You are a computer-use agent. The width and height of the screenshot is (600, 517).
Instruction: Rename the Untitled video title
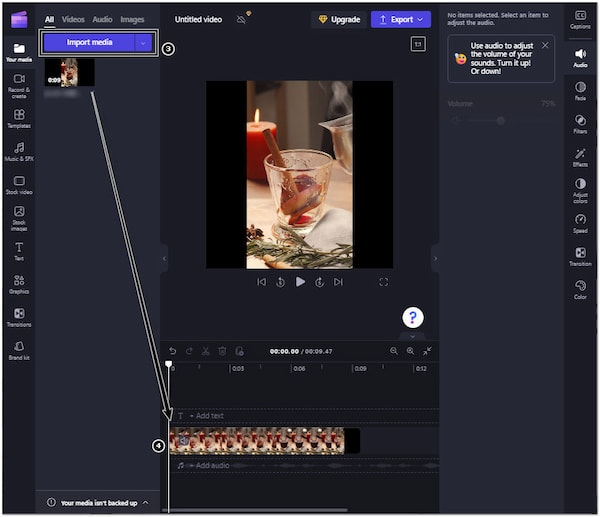[198, 19]
